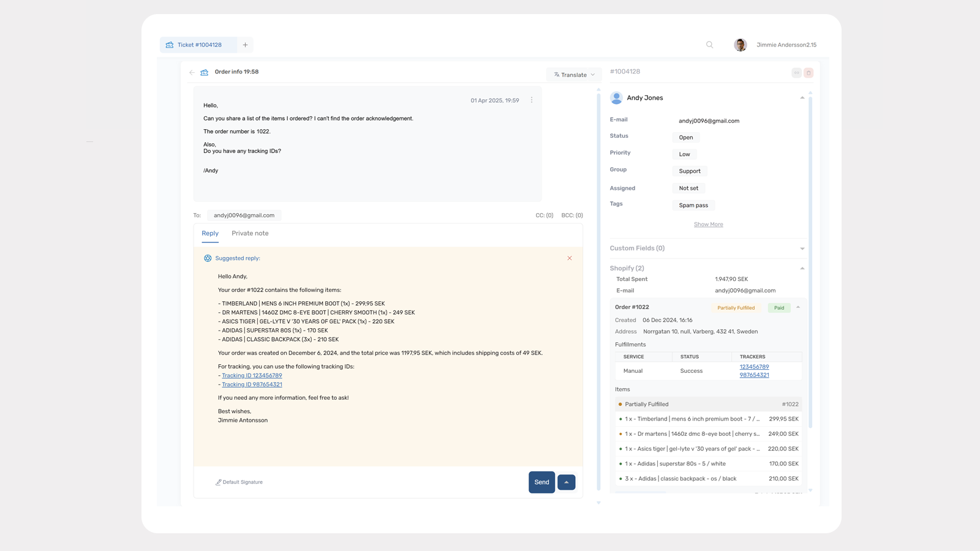Image resolution: width=980 pixels, height=551 pixels.
Task: Open send options arrow beside Send
Action: coord(567,482)
